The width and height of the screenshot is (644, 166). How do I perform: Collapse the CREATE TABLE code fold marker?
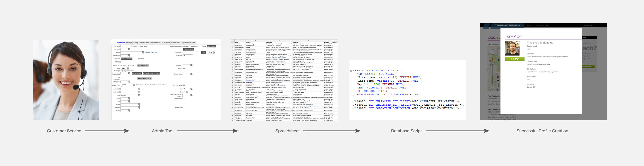(x=351, y=71)
